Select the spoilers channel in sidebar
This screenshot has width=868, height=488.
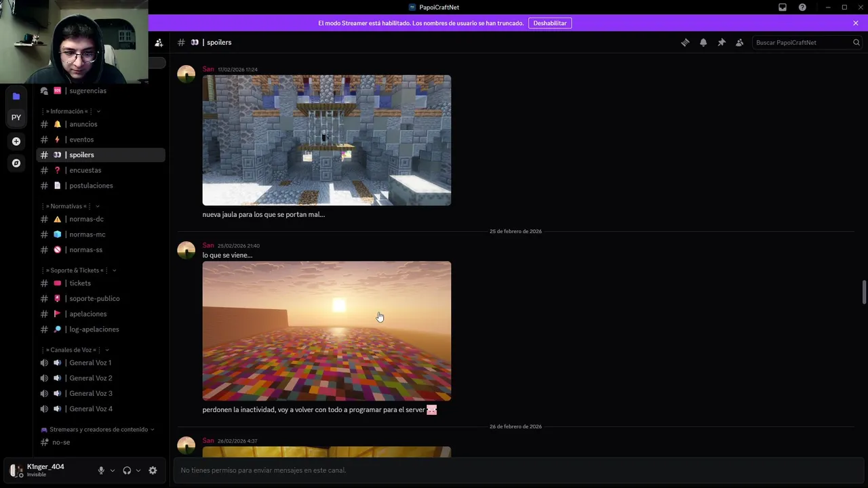pos(100,155)
